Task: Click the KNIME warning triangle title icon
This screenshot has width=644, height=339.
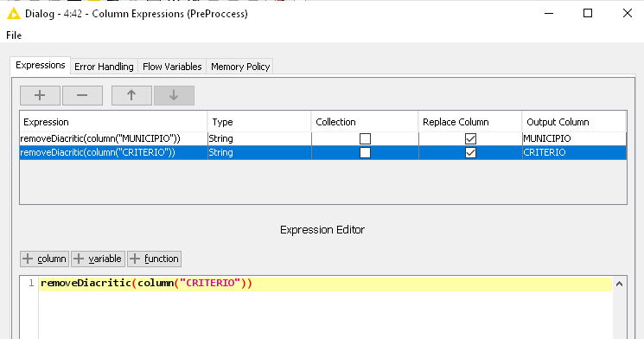Action: (14, 14)
